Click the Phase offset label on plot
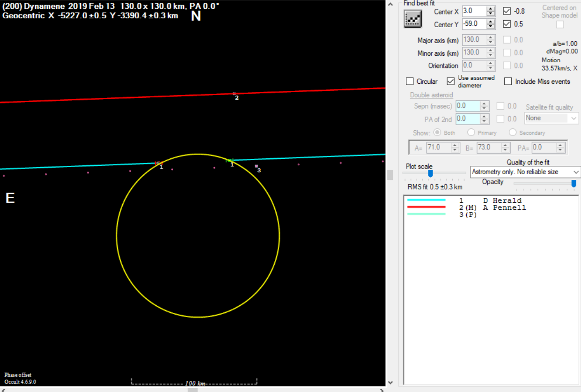 pyautogui.click(x=18, y=375)
